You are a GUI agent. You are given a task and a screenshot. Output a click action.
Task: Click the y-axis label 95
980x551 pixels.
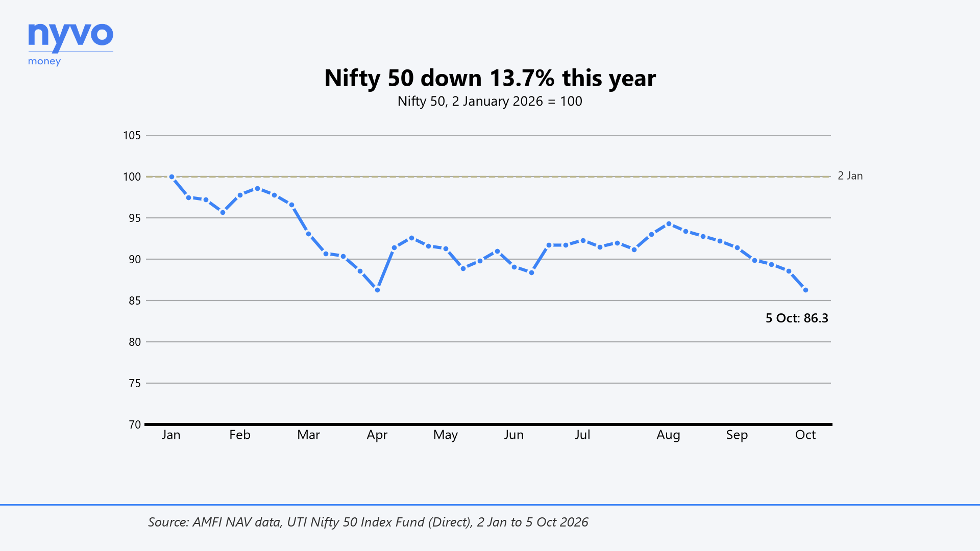[135, 218]
